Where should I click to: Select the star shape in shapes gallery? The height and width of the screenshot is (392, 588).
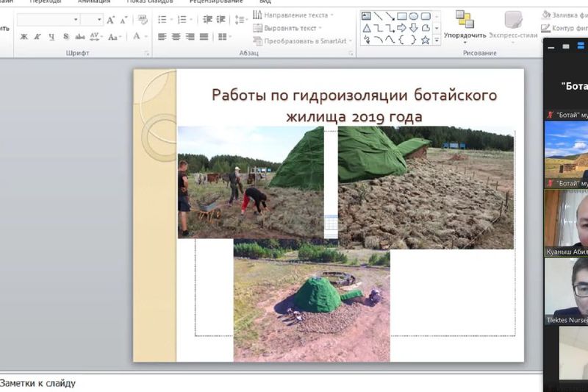point(425,40)
